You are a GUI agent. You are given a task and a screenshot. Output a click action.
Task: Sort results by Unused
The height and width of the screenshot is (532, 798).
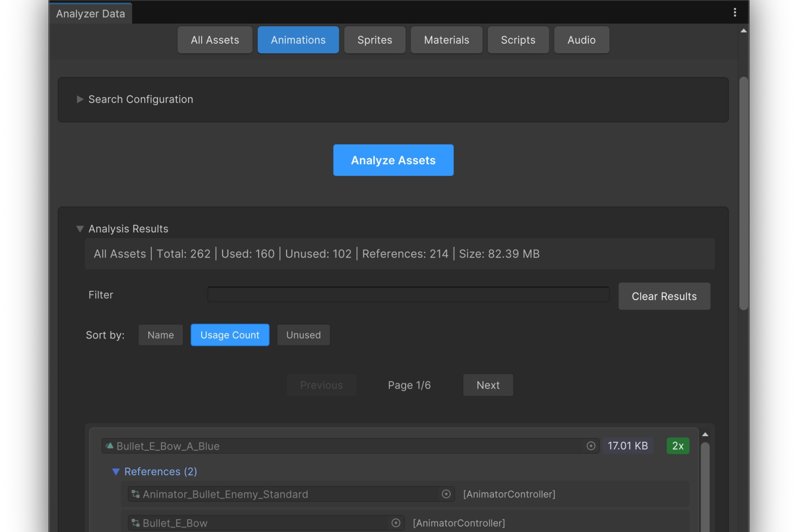[303, 335]
